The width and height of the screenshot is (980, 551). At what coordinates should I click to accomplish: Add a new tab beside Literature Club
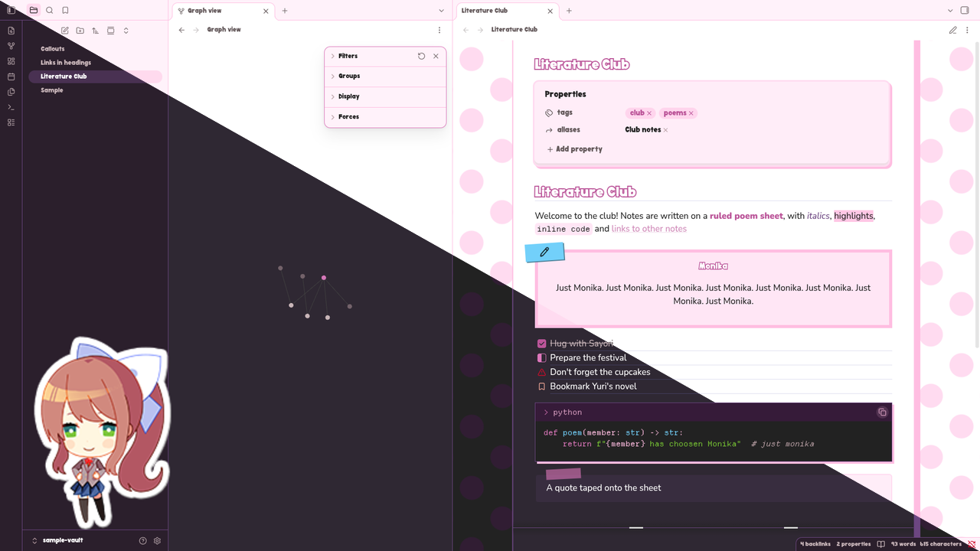pyautogui.click(x=569, y=11)
